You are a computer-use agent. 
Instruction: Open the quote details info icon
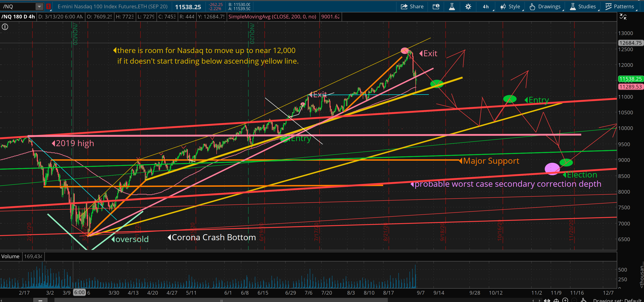436,6
